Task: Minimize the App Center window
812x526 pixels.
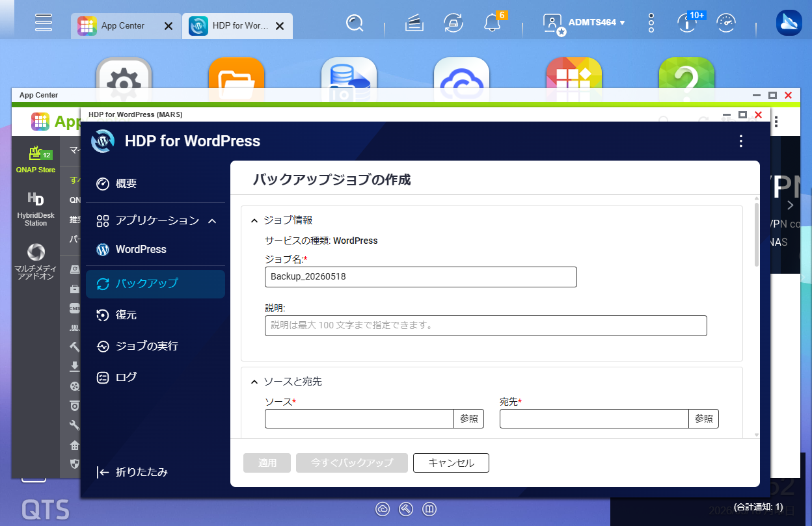Action: click(x=757, y=95)
